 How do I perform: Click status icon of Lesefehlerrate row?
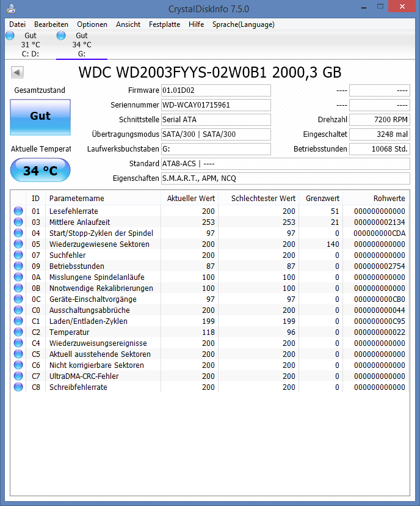tap(18, 211)
